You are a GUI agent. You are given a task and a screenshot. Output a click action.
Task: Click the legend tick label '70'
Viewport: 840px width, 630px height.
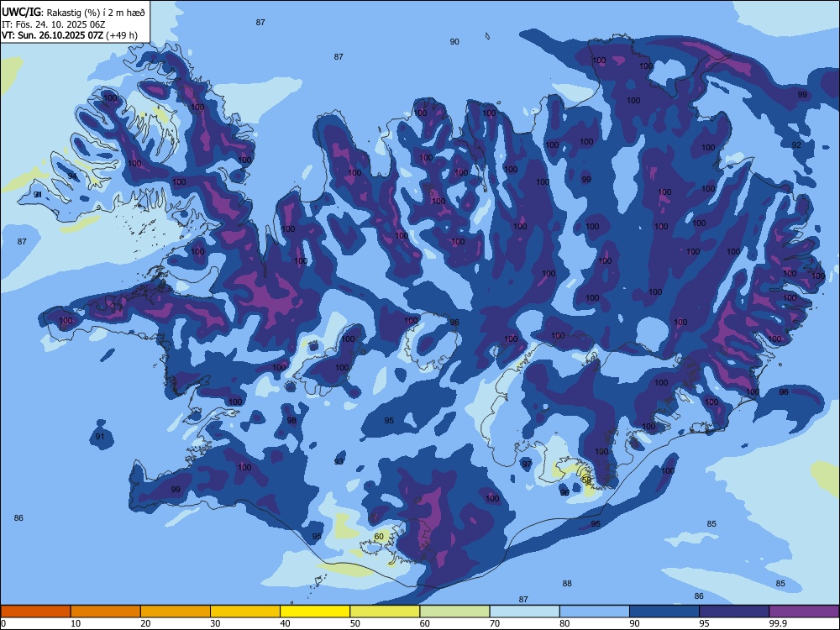tap(495, 623)
